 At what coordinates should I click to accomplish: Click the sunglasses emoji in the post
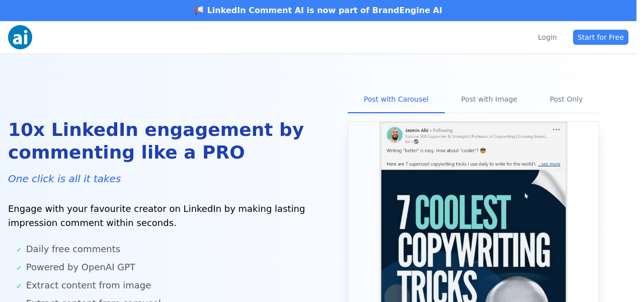point(483,150)
